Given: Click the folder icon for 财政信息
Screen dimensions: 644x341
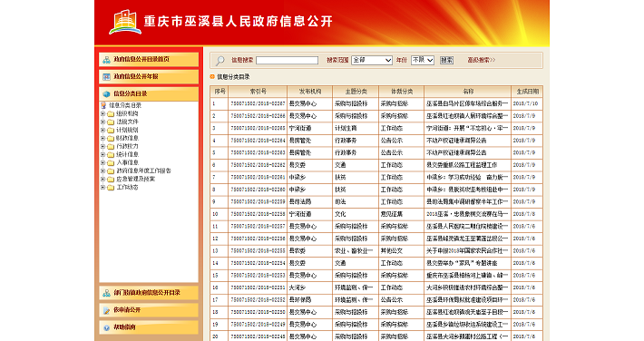Looking at the screenshot, I should (x=111, y=139).
